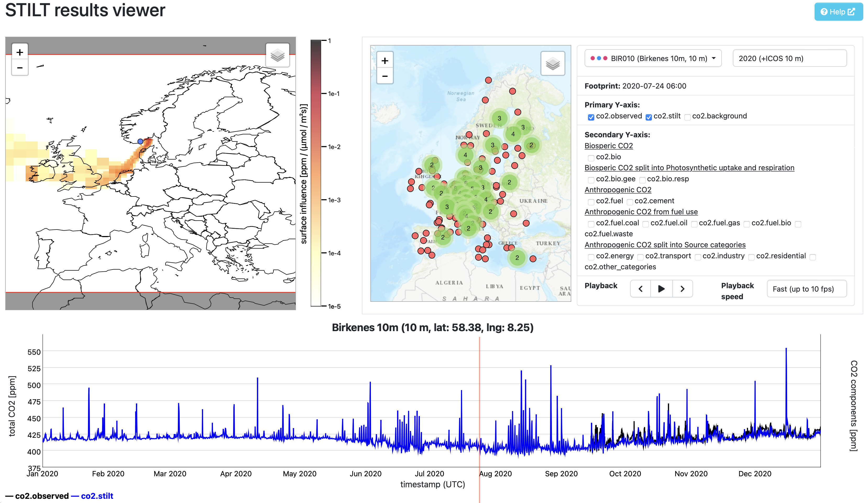
Task: Open layers control on station map
Action: [x=552, y=64]
